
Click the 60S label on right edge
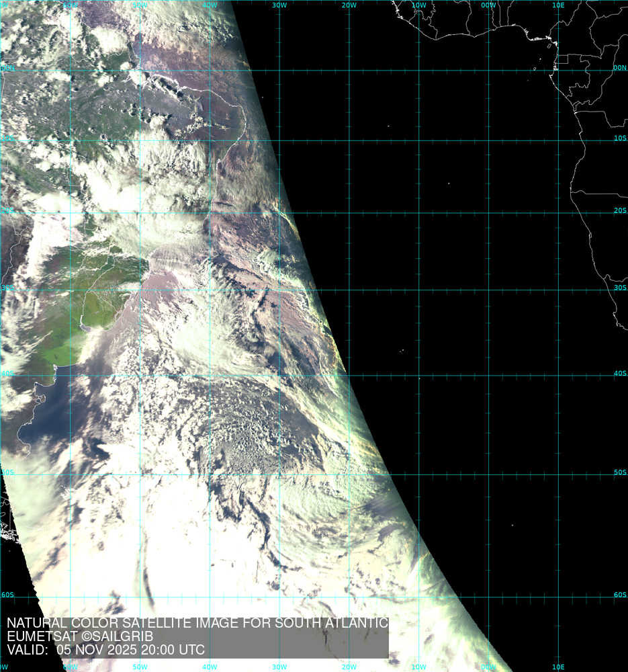click(x=620, y=595)
